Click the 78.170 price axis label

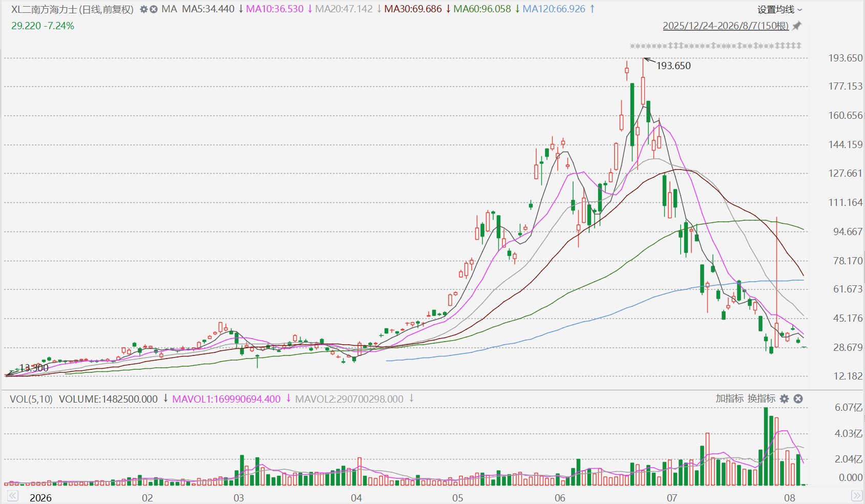(848, 261)
